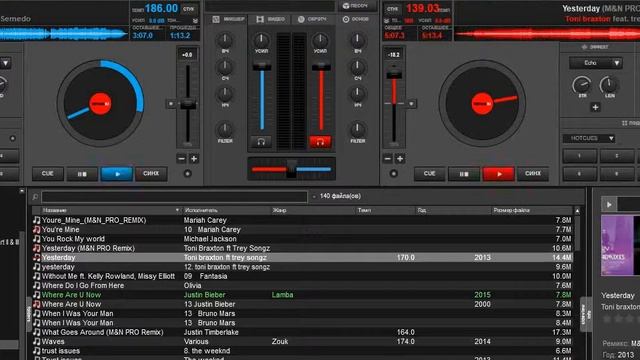Play the right deck track
Image resolution: width=640 pixels, height=360 pixels.
pyautogui.click(x=498, y=174)
